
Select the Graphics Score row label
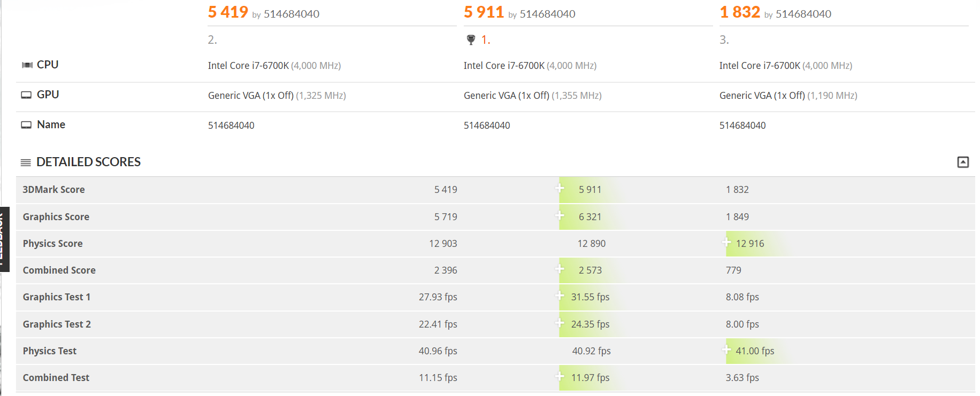click(x=56, y=217)
